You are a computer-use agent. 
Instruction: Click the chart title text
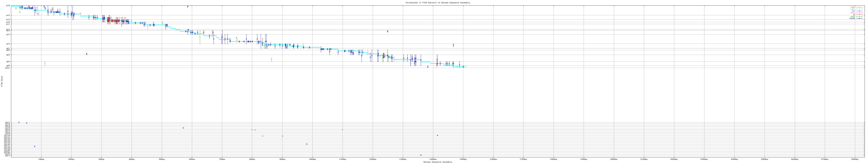click(x=437, y=3)
